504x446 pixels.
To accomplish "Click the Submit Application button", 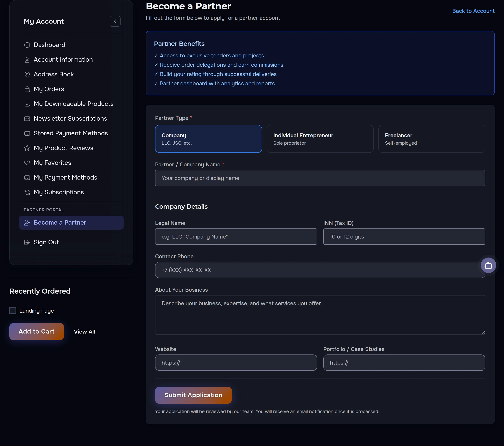I will point(193,395).
